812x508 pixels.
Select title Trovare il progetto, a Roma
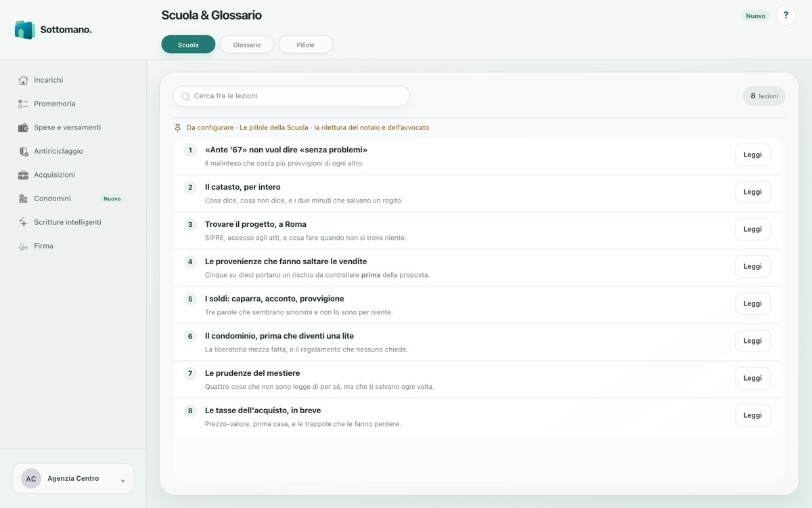(x=256, y=224)
